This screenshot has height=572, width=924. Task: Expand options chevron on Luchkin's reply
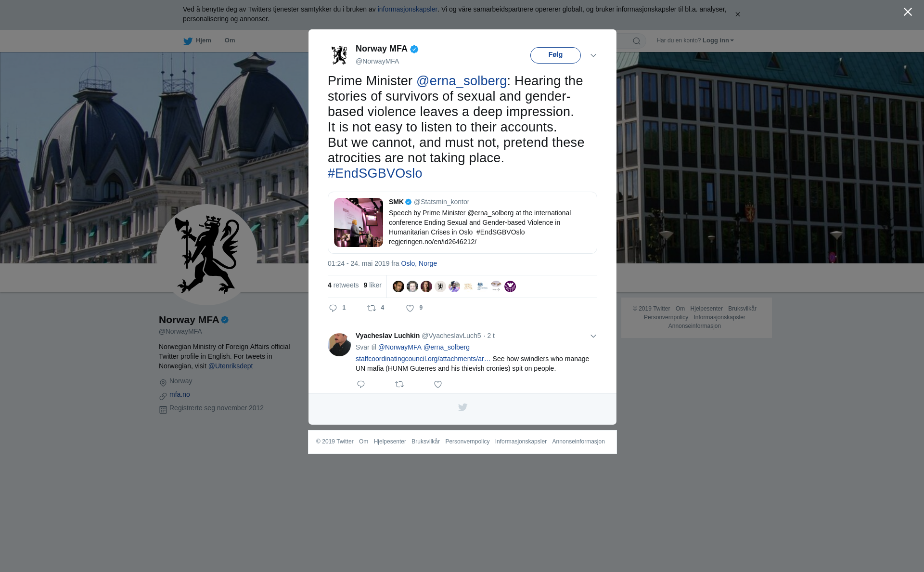click(593, 336)
